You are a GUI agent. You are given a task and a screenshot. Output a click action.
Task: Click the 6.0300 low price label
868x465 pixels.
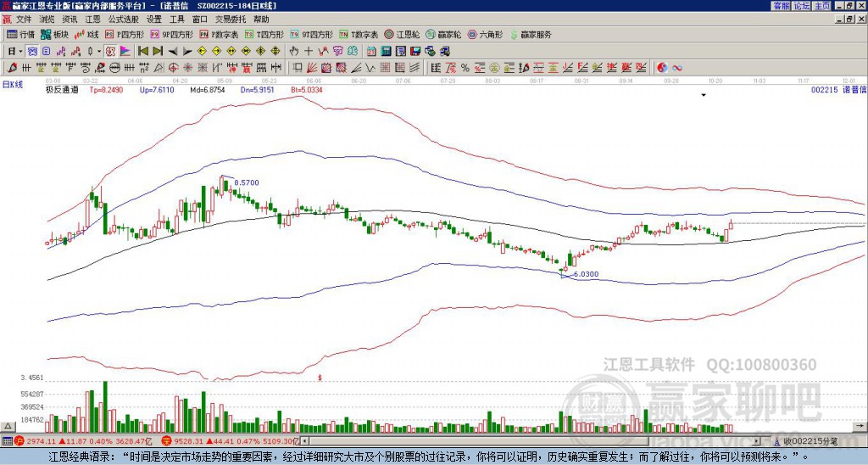586,274
